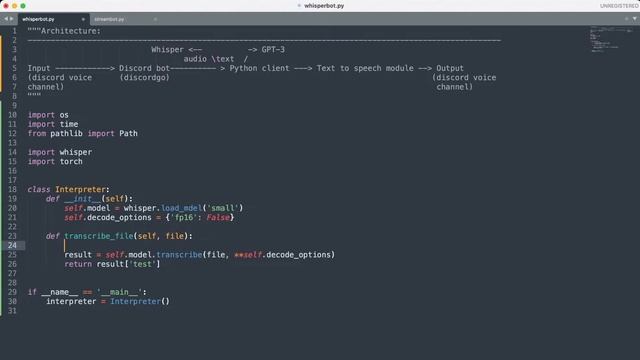Click the minimap code overview
The image size is (640, 360).
[x=610, y=39]
